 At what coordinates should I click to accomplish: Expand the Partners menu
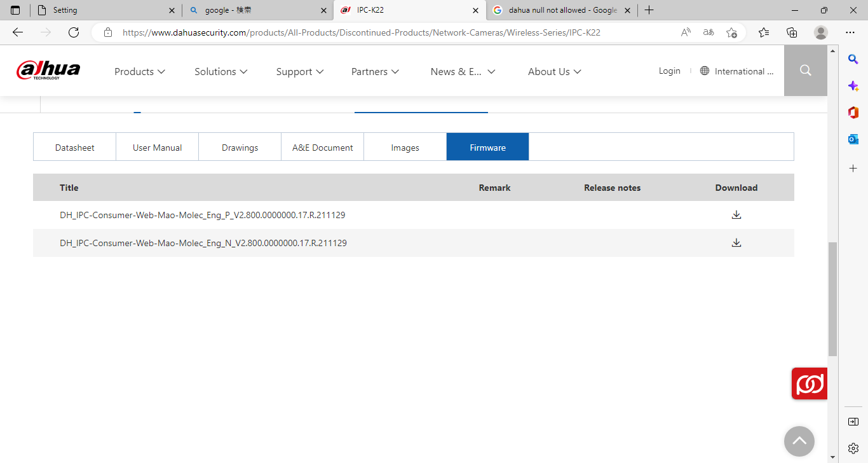[375, 72]
